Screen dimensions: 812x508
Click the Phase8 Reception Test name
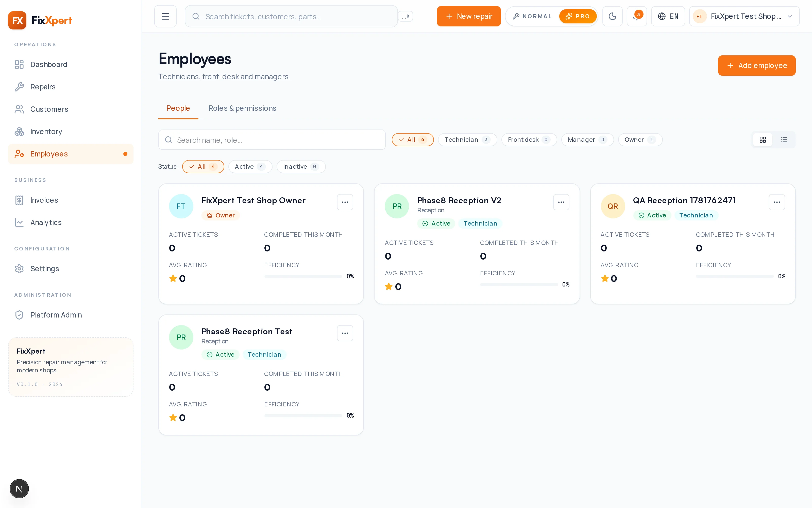click(247, 332)
